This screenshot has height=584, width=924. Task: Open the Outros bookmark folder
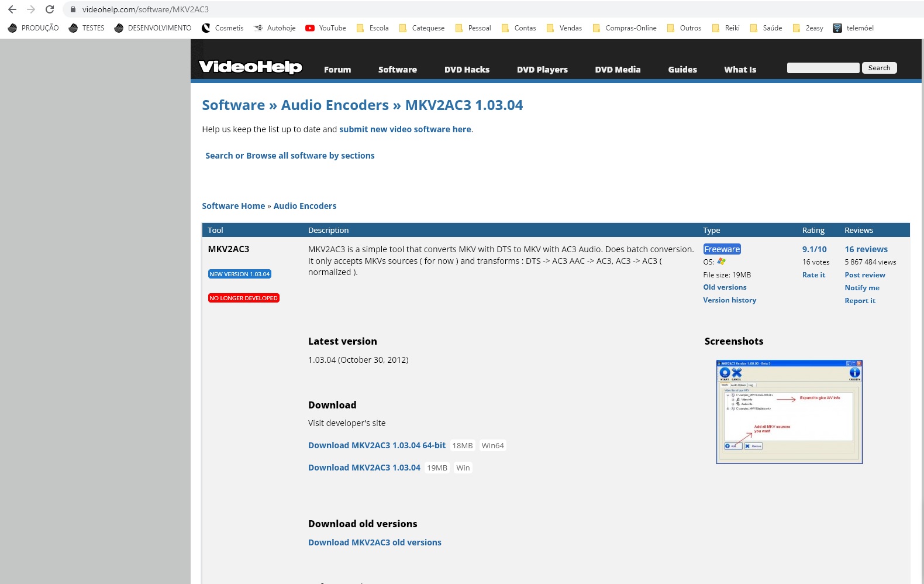(x=684, y=28)
